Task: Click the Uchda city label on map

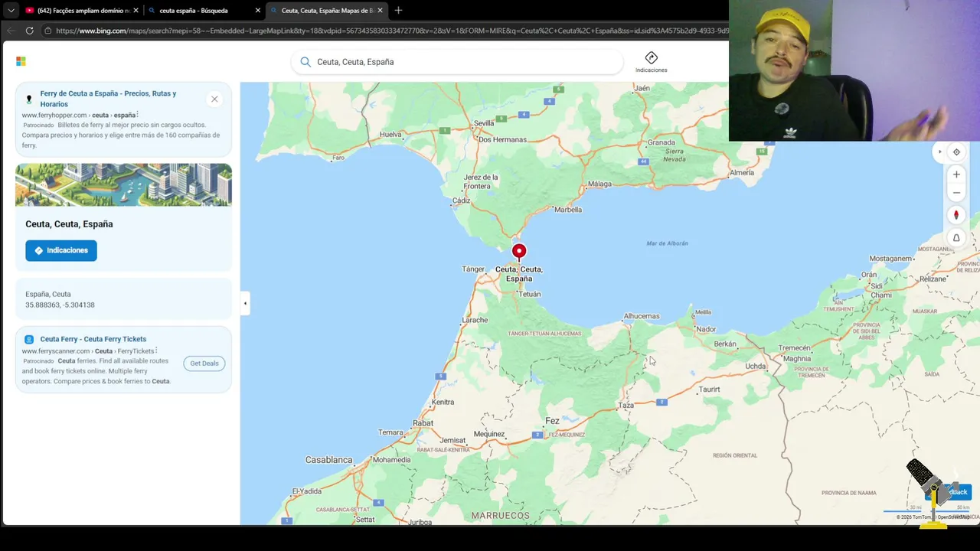Action: coord(756,366)
